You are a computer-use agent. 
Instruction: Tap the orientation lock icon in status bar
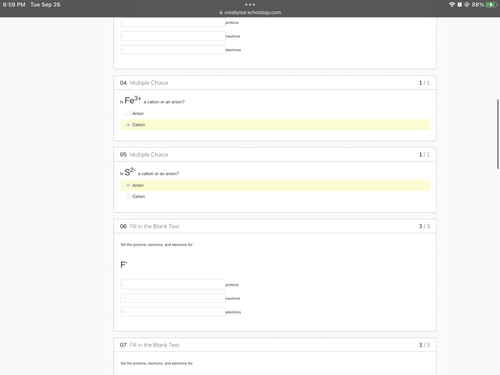coord(467,5)
